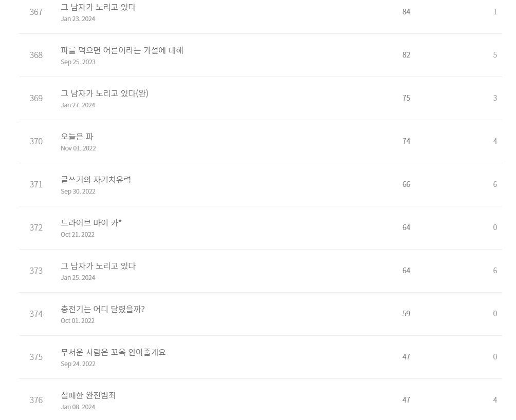This screenshot has width=516, height=420.
Task: Click the row number 370
Action: point(36,141)
